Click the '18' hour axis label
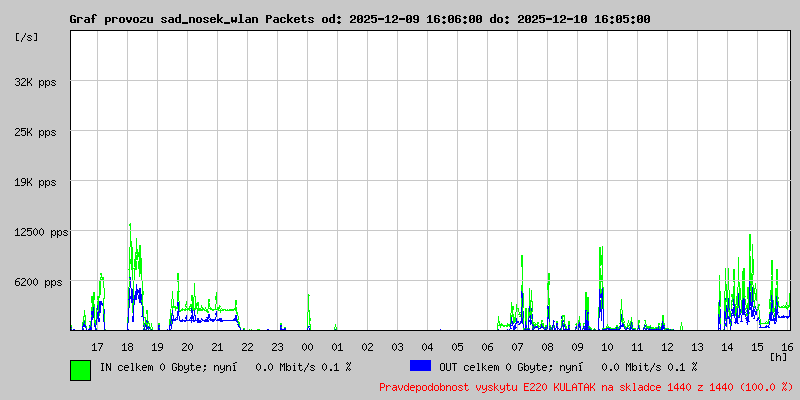The height and width of the screenshot is (400, 800). tap(128, 347)
